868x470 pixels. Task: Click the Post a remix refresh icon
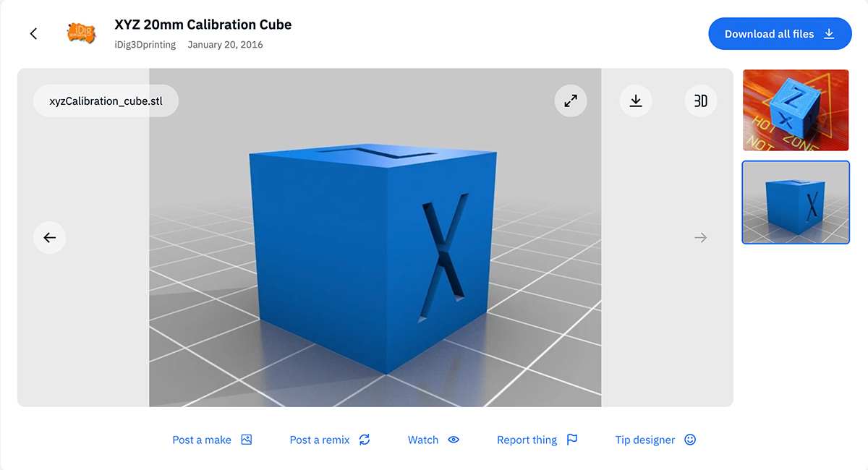(x=365, y=440)
